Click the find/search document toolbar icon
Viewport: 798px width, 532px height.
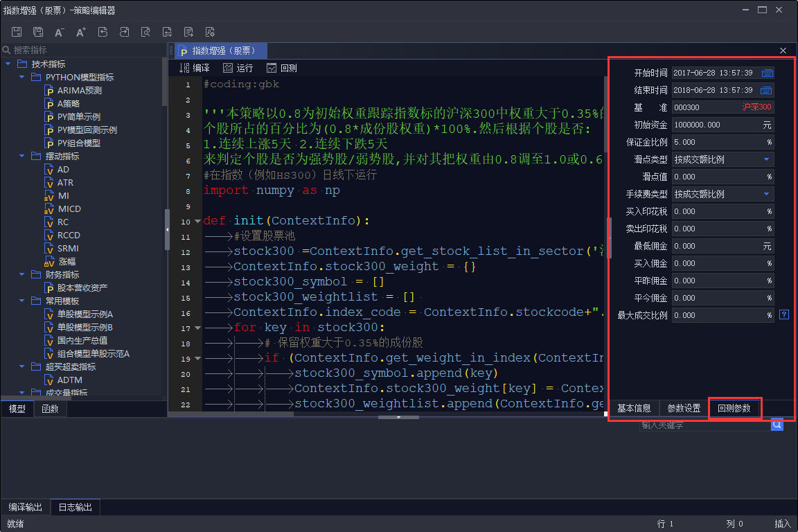pyautogui.click(x=145, y=32)
